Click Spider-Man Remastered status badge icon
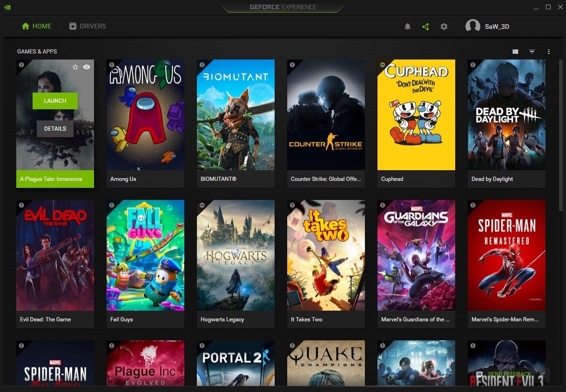The height and width of the screenshot is (392, 566). tap(472, 205)
